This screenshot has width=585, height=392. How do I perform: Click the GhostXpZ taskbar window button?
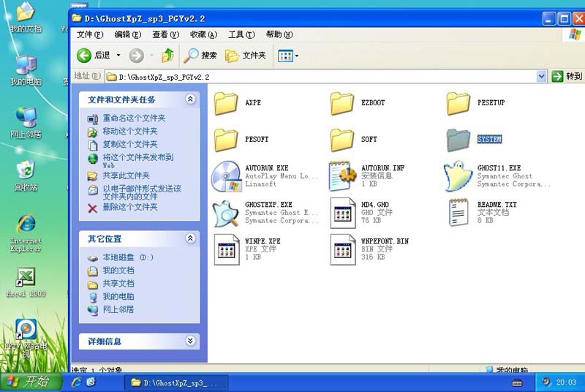pyautogui.click(x=176, y=382)
